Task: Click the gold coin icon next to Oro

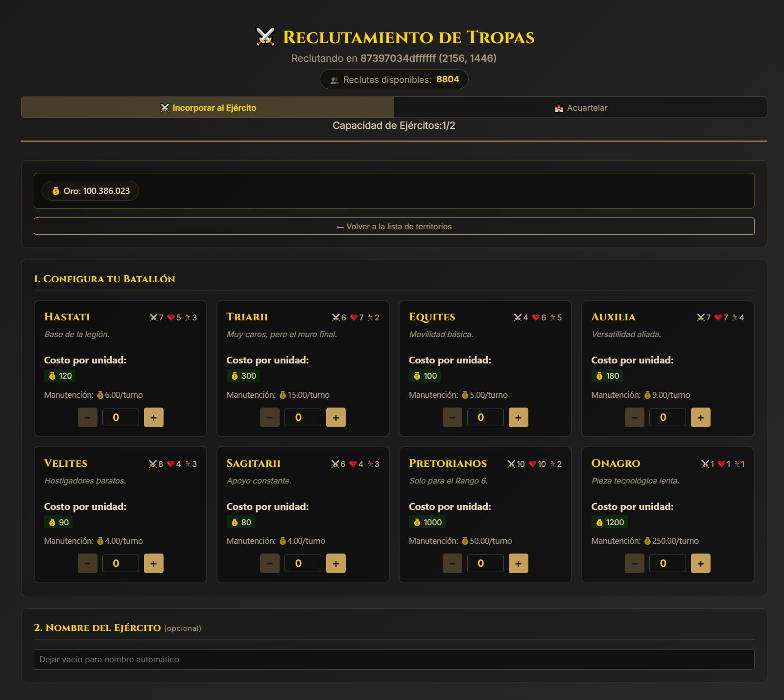Action: 56,191
